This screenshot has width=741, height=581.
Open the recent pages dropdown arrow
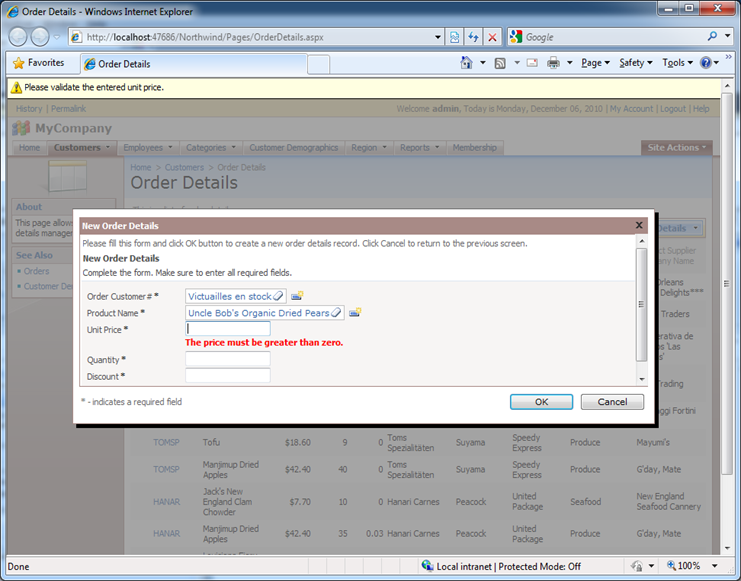[57, 37]
